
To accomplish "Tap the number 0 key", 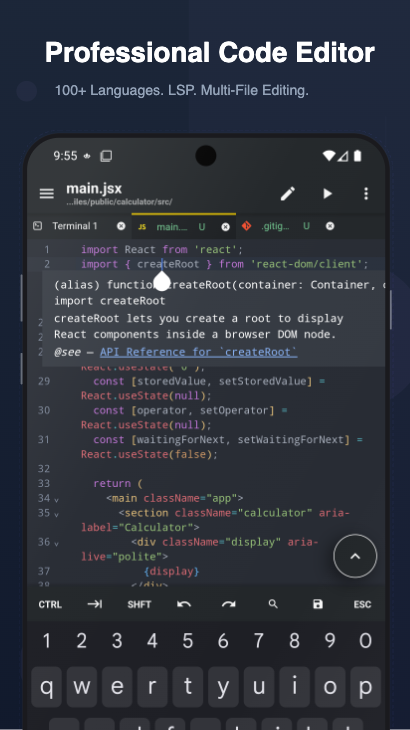I will [366, 642].
